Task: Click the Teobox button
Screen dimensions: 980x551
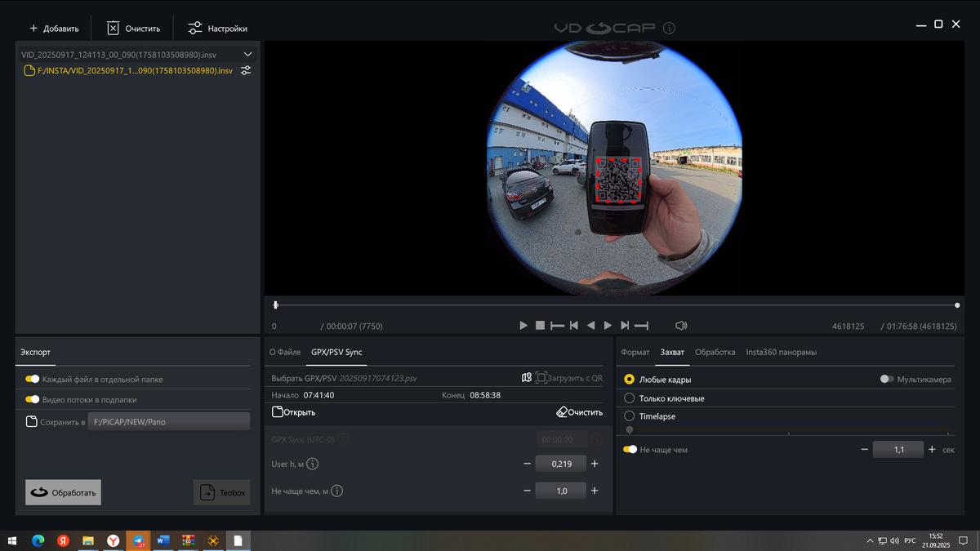Action: coord(221,492)
